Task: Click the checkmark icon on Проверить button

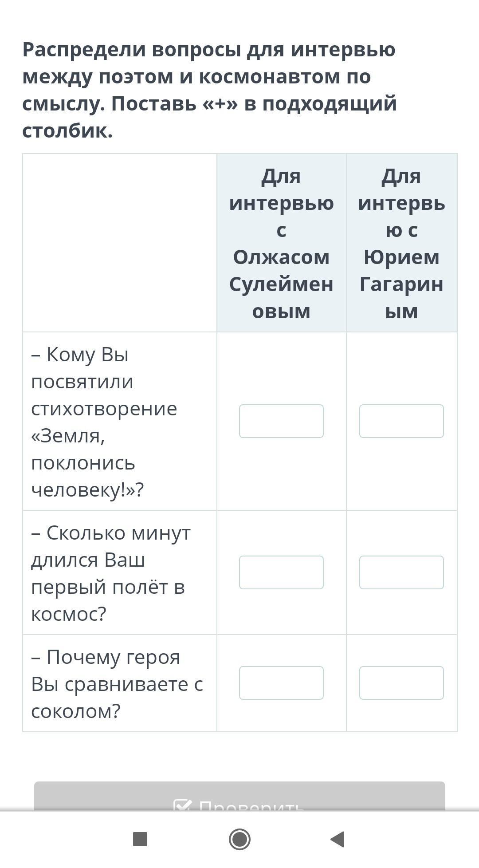Action: 183,805
